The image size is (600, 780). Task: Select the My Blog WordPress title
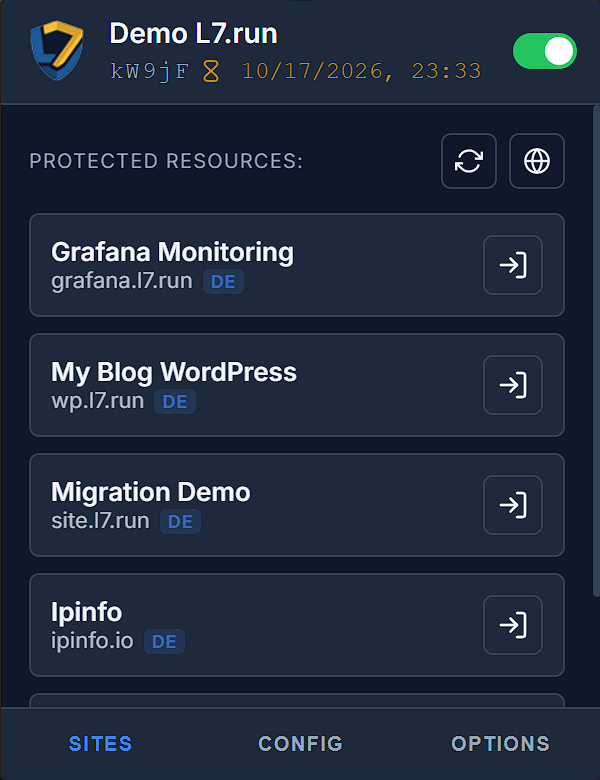tap(174, 372)
